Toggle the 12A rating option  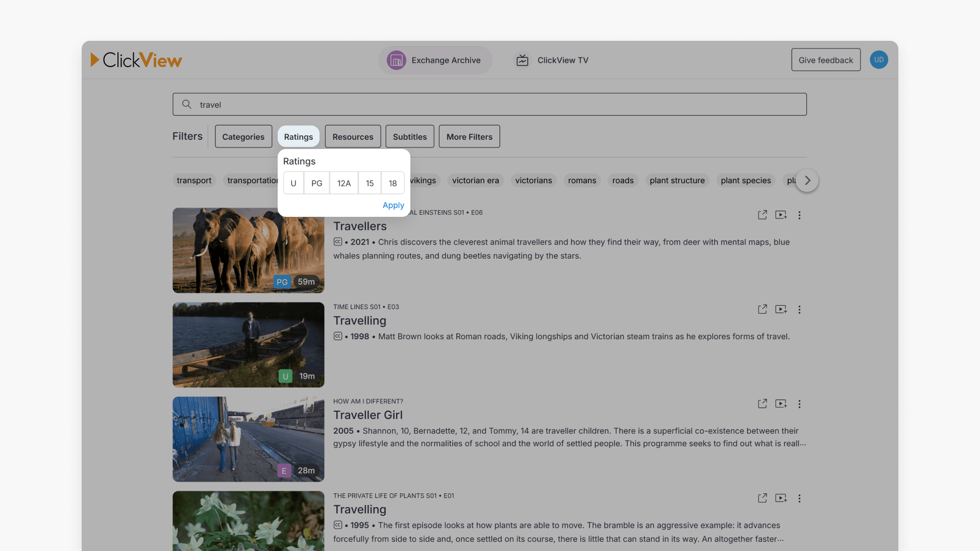point(344,183)
